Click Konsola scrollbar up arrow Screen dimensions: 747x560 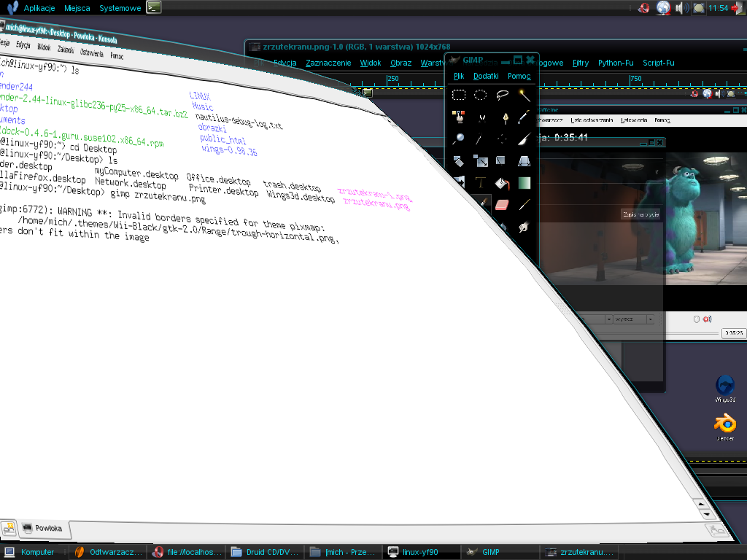point(701,503)
